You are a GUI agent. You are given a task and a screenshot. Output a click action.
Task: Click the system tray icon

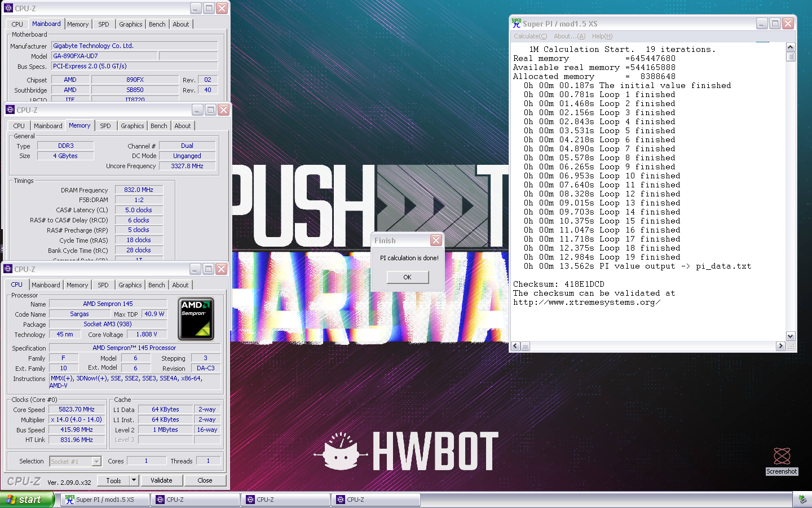pyautogui.click(x=802, y=500)
